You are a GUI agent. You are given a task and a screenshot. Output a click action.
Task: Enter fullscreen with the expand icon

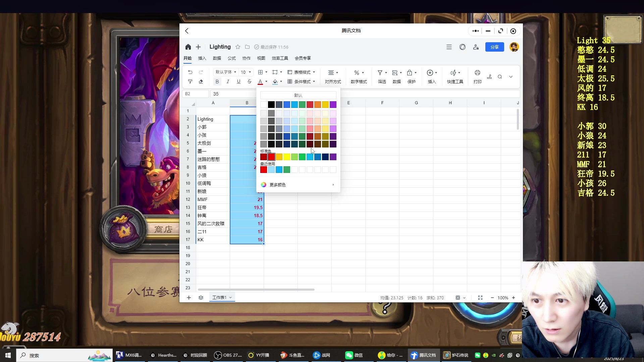click(480, 298)
